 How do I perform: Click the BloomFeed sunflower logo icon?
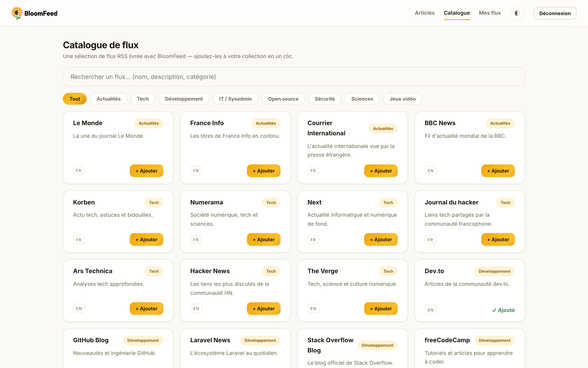pos(17,13)
